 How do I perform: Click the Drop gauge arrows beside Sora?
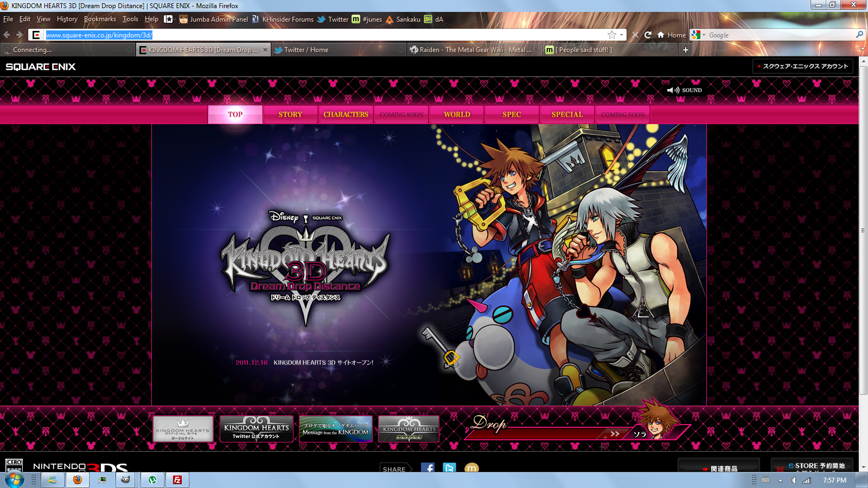pyautogui.click(x=615, y=433)
